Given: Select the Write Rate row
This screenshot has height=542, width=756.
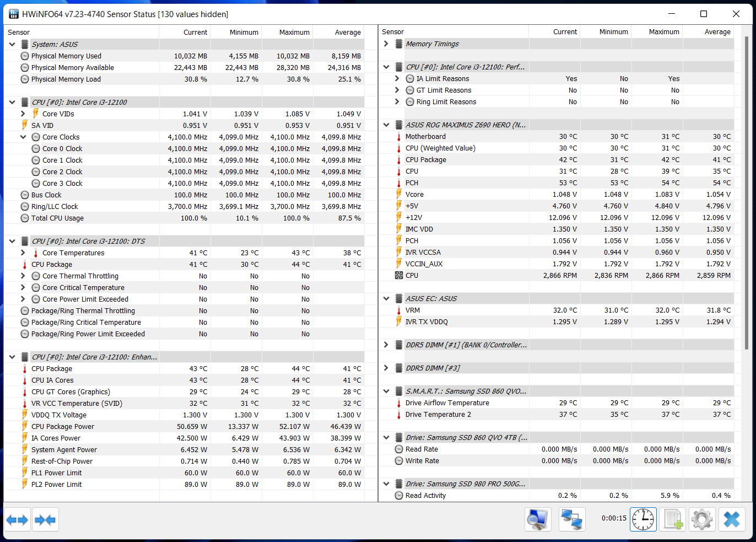Looking at the screenshot, I should pos(557,460).
